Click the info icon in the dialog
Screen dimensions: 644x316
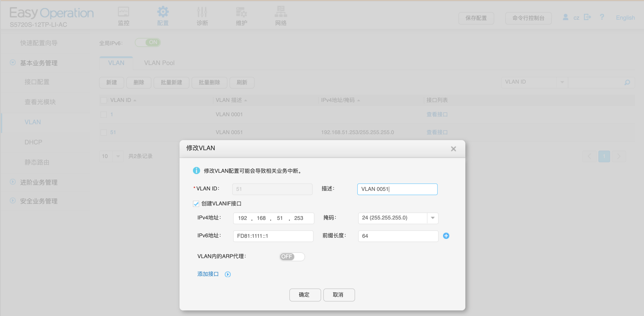pos(196,171)
